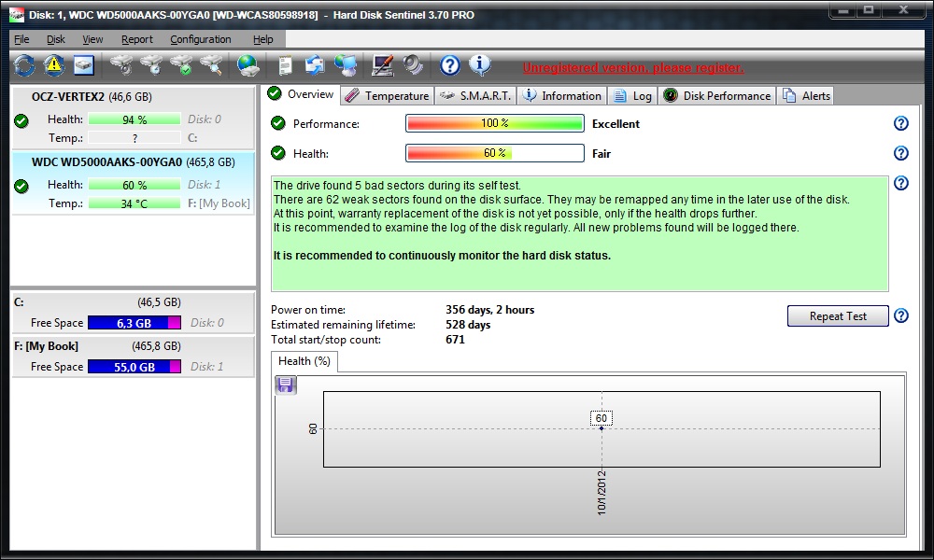Open the Help menu
The height and width of the screenshot is (560, 934).
coord(262,39)
